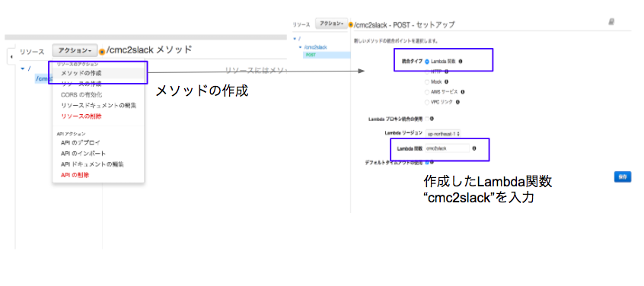Select Lambda 関数 integration type

point(427,62)
